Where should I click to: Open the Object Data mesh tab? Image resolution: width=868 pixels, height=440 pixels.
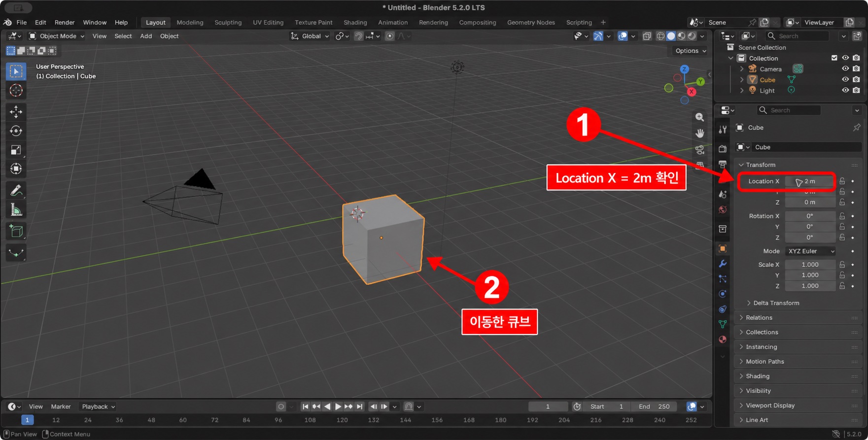723,324
